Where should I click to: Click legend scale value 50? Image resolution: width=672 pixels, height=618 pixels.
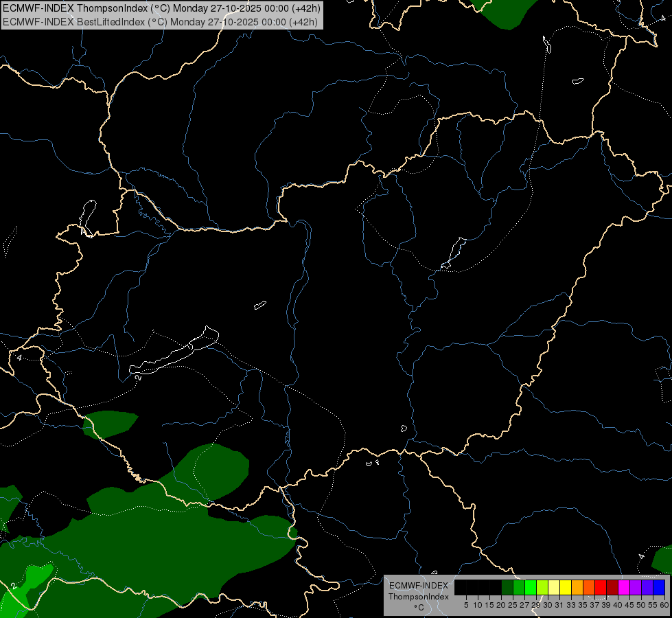coord(641,605)
